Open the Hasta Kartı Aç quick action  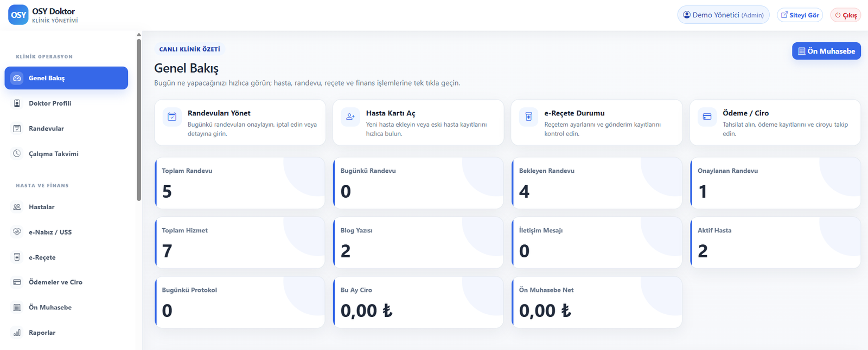418,122
